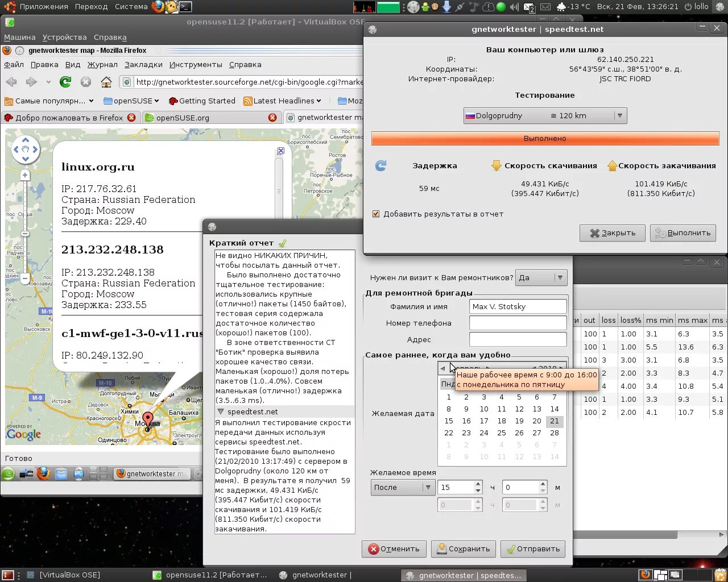Close the 'Добро пожаловать в Firefox' tab
The height and width of the screenshot is (582, 728).
131,118
